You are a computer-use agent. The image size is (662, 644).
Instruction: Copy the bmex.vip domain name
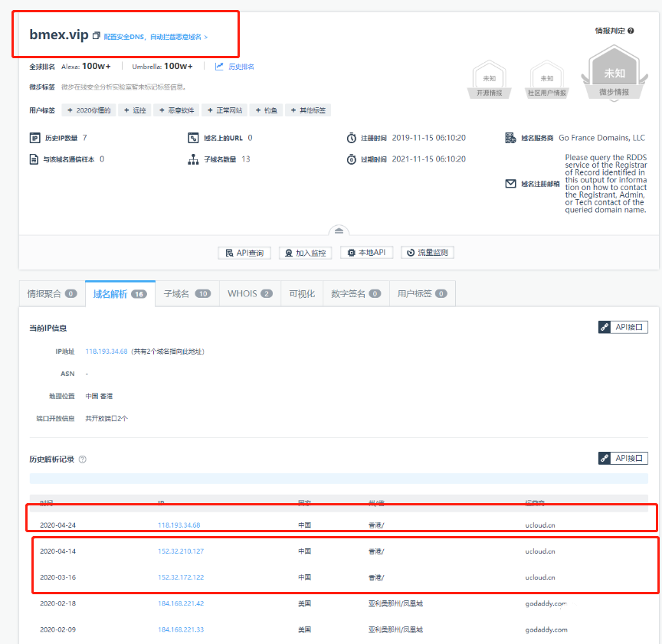[x=96, y=36]
